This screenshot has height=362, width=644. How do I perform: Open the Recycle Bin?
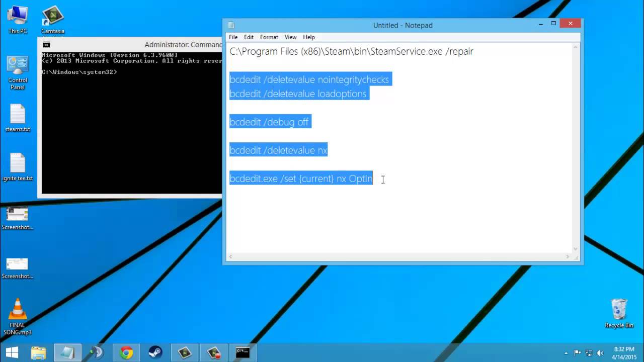click(619, 313)
